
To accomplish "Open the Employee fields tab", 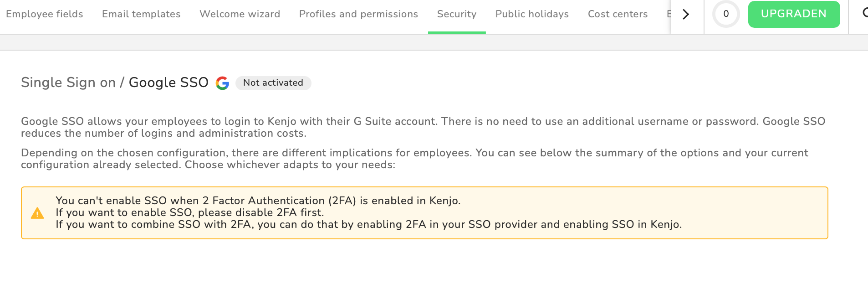I will (x=45, y=14).
